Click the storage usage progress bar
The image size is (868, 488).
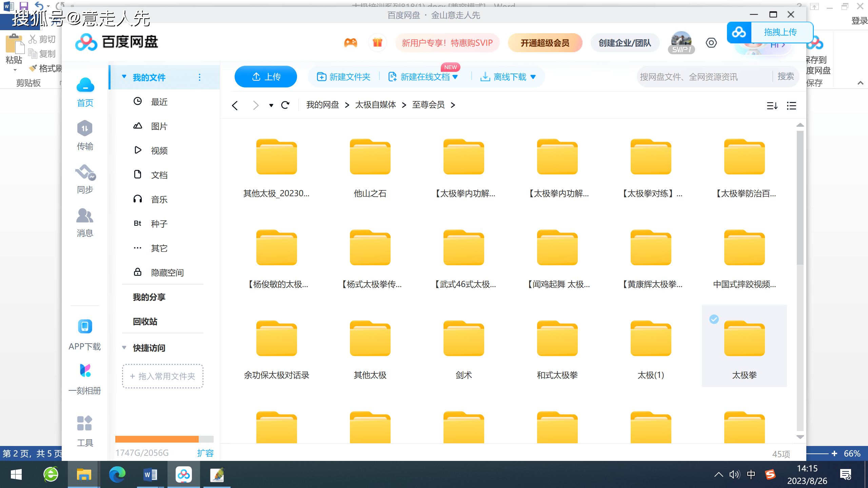pyautogui.click(x=164, y=439)
